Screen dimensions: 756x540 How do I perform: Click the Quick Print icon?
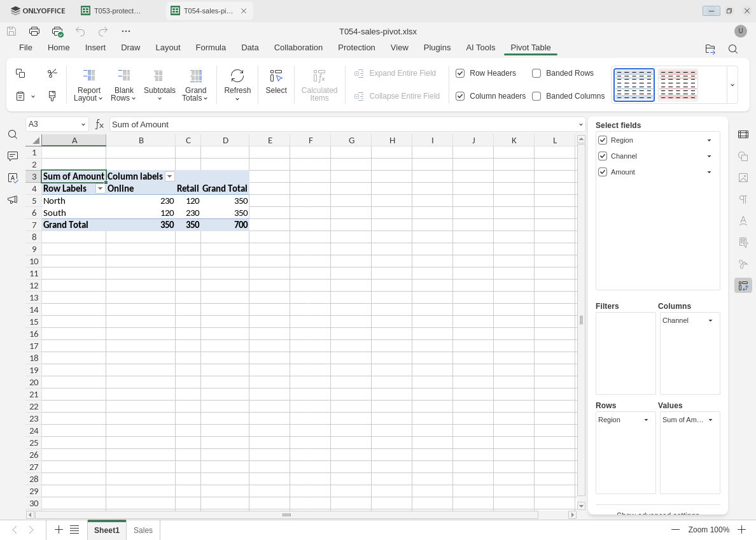[57, 32]
